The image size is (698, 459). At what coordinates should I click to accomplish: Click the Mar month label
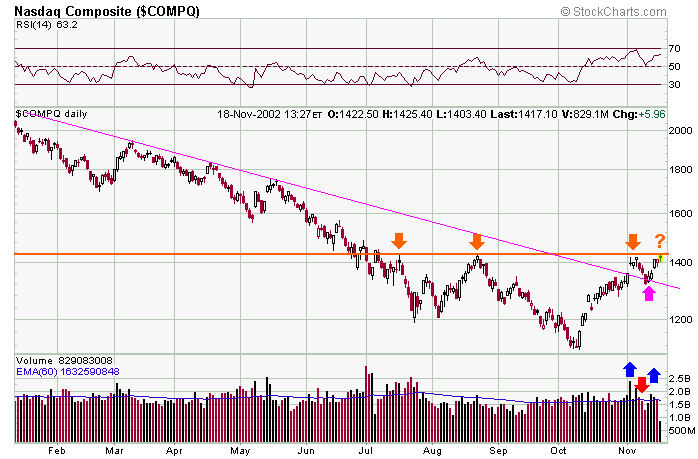pyautogui.click(x=114, y=451)
